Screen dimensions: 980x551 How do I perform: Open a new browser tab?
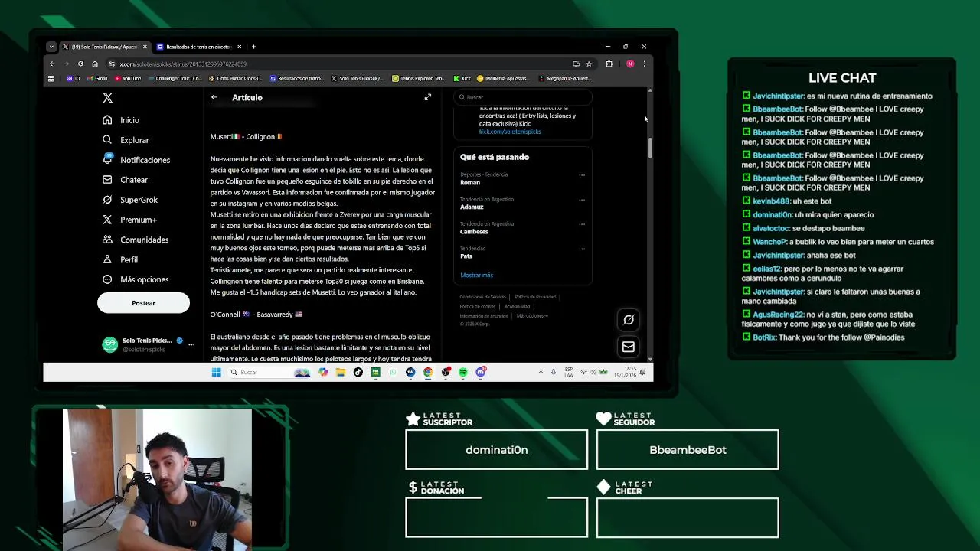(254, 47)
